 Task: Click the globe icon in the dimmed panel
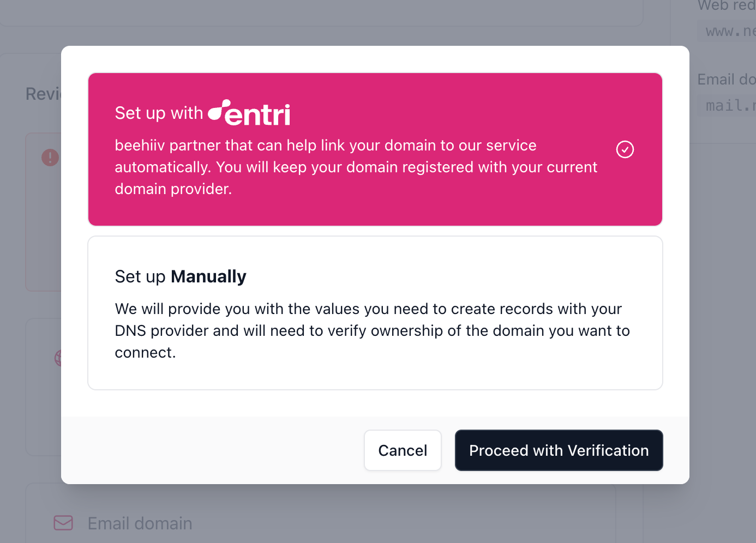60,358
